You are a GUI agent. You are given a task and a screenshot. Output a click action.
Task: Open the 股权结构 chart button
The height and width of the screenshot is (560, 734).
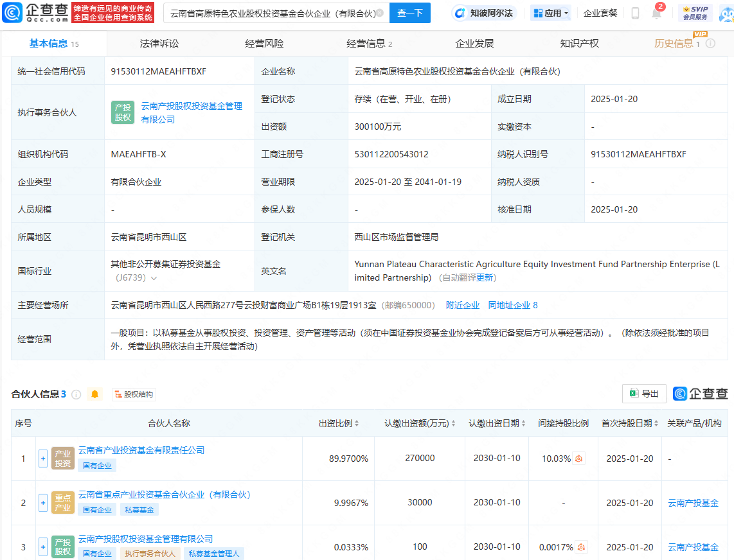coord(134,394)
